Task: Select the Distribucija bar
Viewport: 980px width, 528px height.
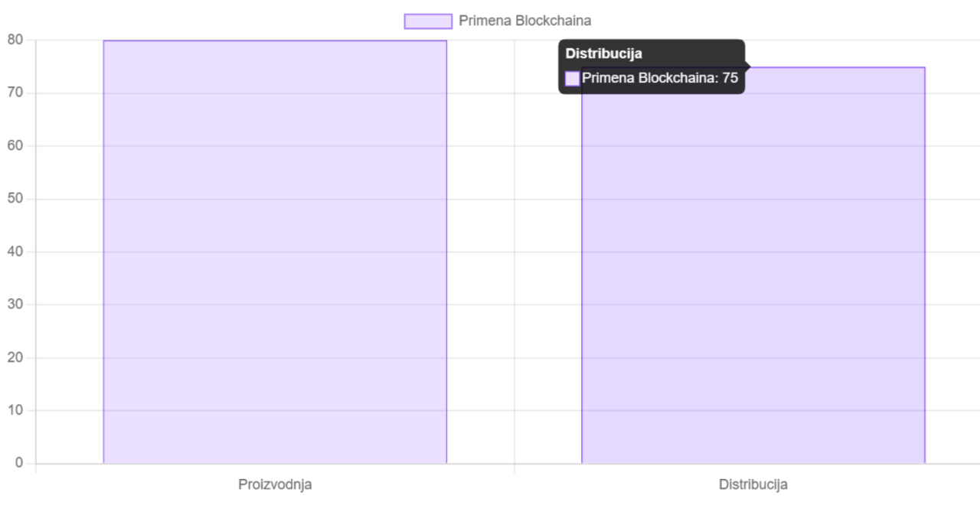Action: pos(753,266)
